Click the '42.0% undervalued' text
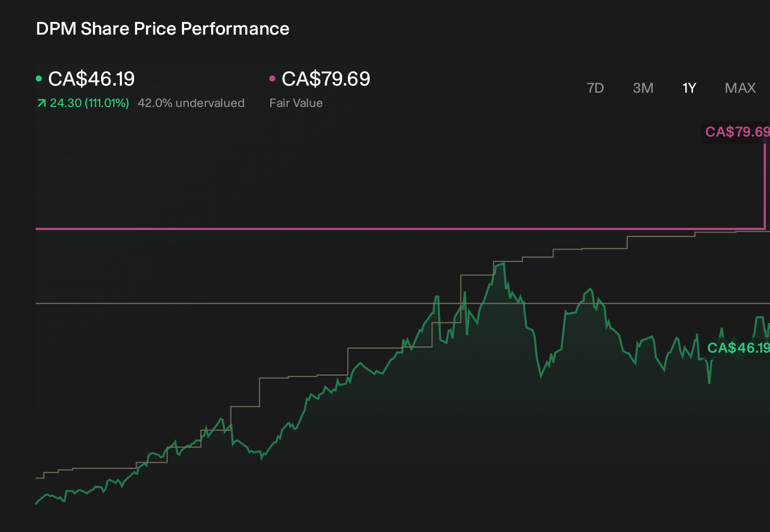The width and height of the screenshot is (770, 532). [x=191, y=103]
